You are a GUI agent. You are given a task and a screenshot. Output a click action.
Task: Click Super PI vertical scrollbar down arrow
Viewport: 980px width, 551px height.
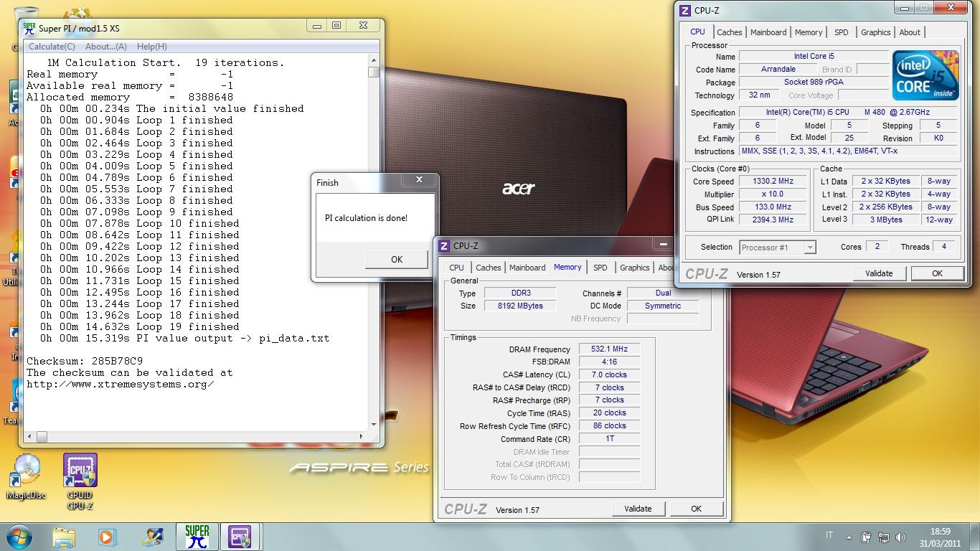pos(374,425)
